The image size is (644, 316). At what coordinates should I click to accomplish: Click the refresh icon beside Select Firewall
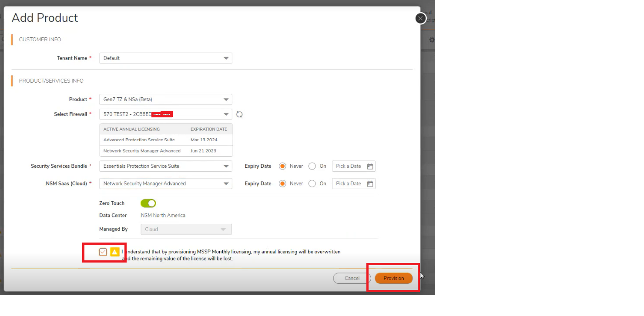(239, 114)
